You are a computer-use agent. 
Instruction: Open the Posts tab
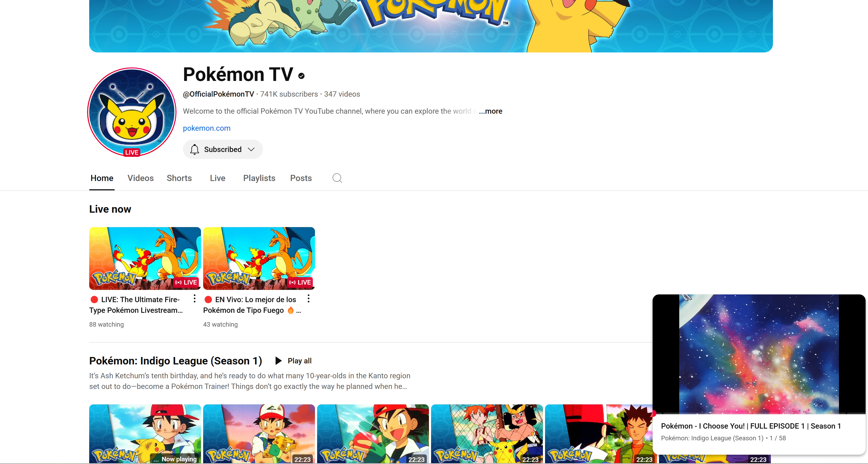pos(301,178)
